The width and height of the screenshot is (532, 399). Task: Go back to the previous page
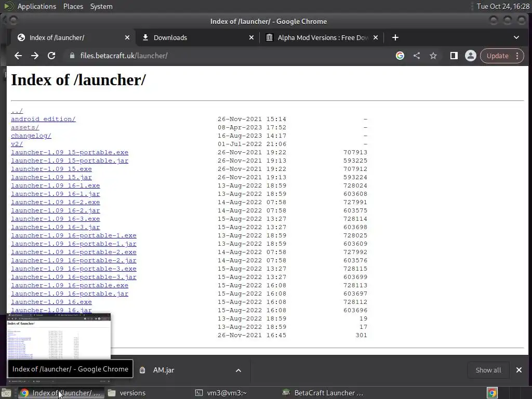18,56
